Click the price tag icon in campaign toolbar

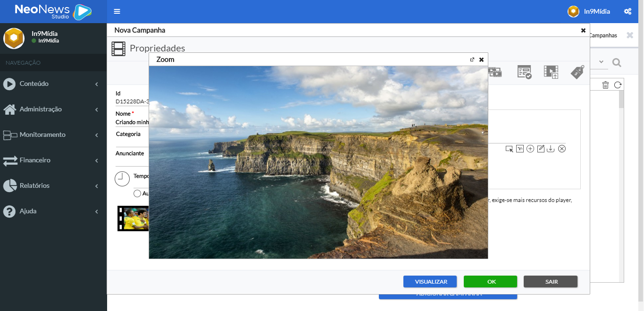[x=577, y=72]
